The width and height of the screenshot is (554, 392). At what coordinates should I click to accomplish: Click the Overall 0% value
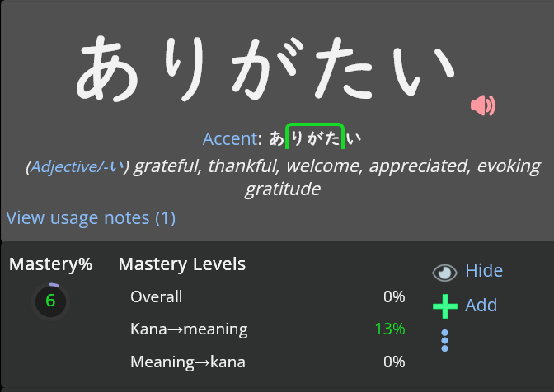(x=394, y=297)
